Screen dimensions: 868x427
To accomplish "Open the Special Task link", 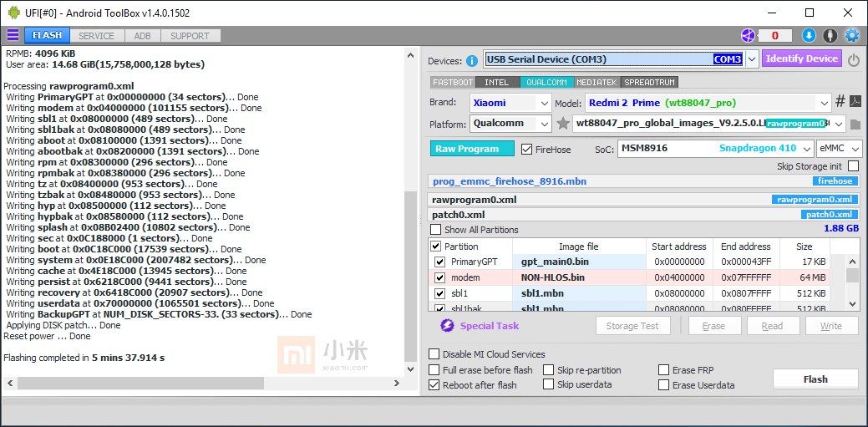I will point(490,326).
